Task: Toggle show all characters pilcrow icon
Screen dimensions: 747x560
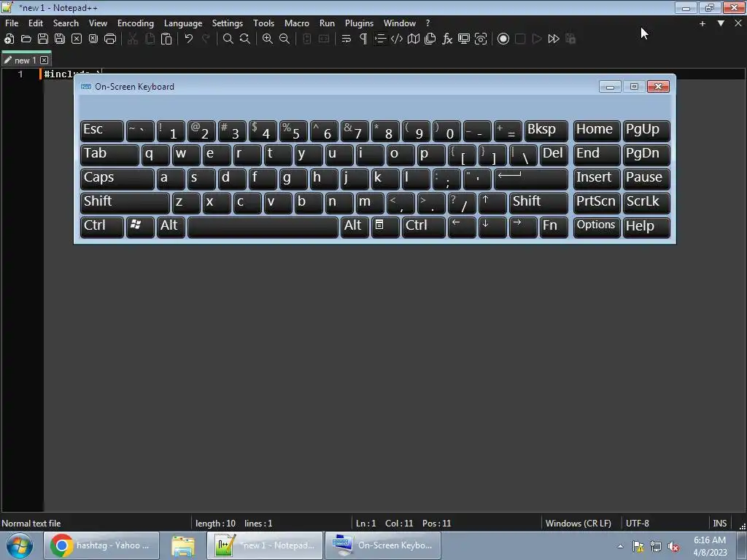Action: click(x=363, y=39)
